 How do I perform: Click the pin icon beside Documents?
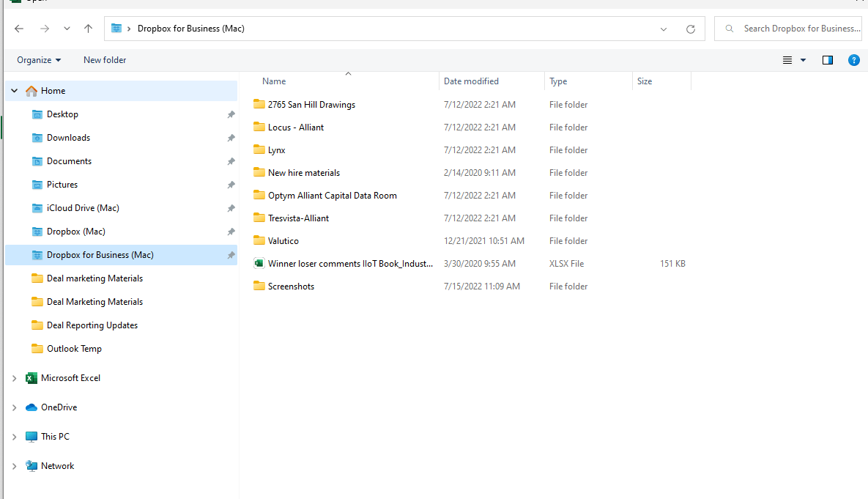(231, 162)
